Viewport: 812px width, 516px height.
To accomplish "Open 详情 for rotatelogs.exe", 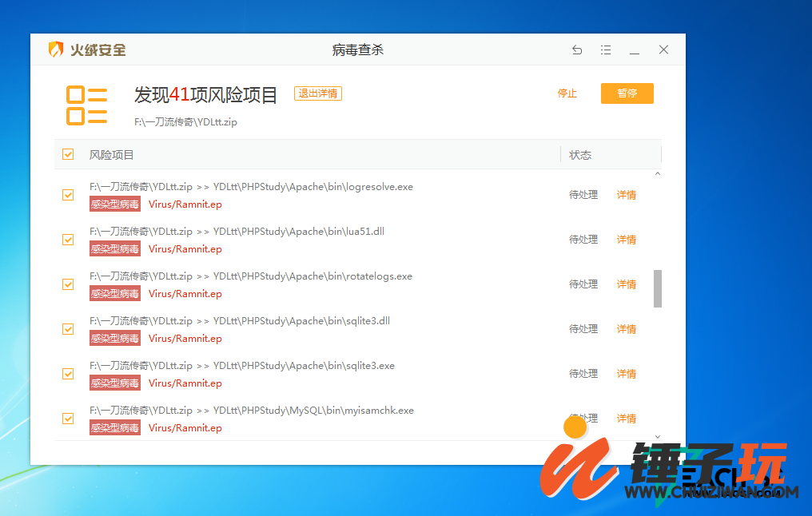I will 626,284.
